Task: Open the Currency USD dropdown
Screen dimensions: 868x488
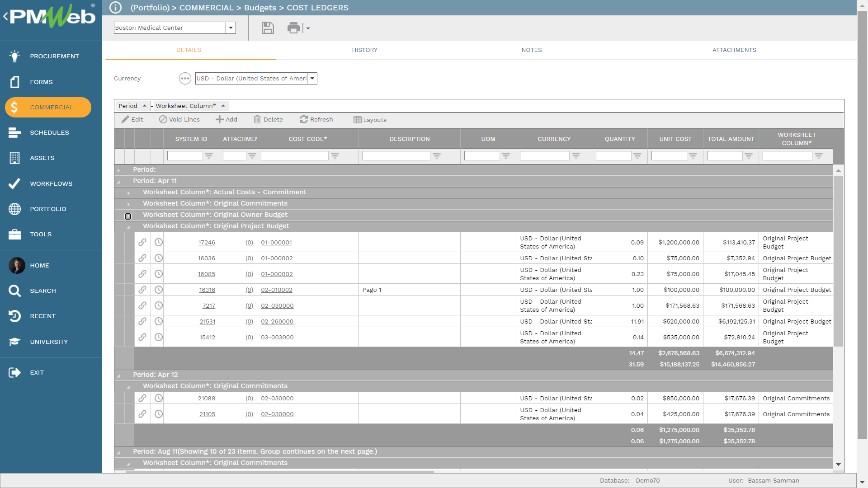Action: pos(312,79)
